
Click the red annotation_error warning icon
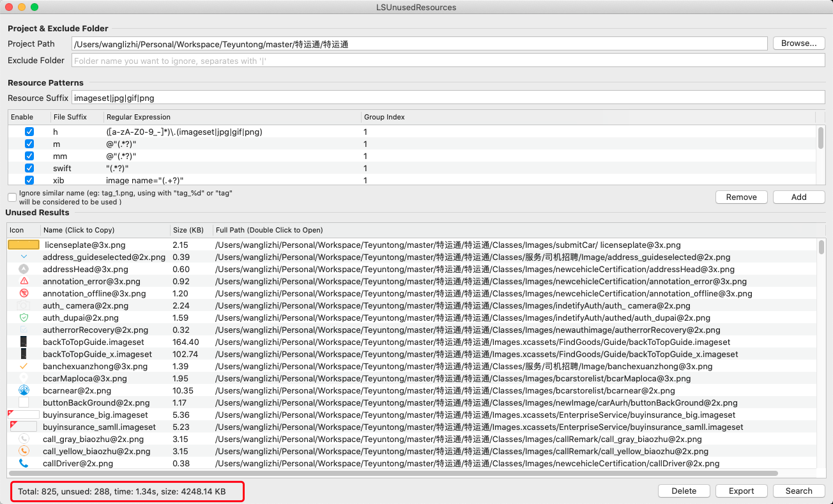[x=24, y=281]
